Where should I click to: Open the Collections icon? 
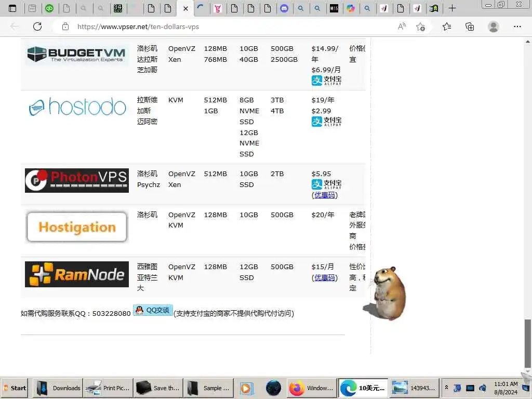(470, 26)
